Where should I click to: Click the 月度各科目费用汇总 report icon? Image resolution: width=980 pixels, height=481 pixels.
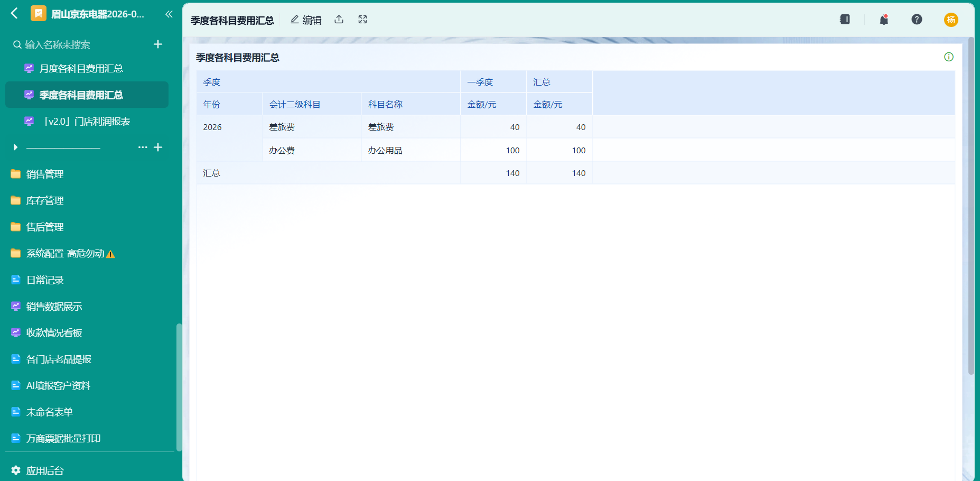29,68
